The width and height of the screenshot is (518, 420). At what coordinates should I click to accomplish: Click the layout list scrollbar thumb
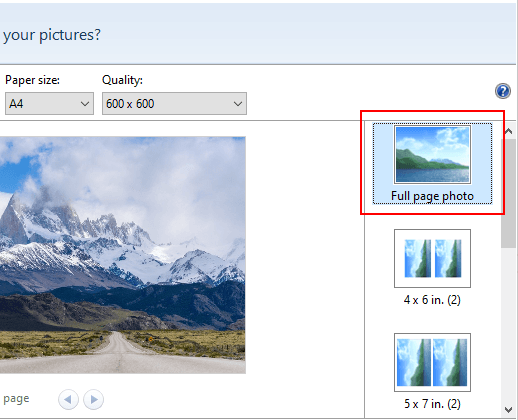coord(508,193)
